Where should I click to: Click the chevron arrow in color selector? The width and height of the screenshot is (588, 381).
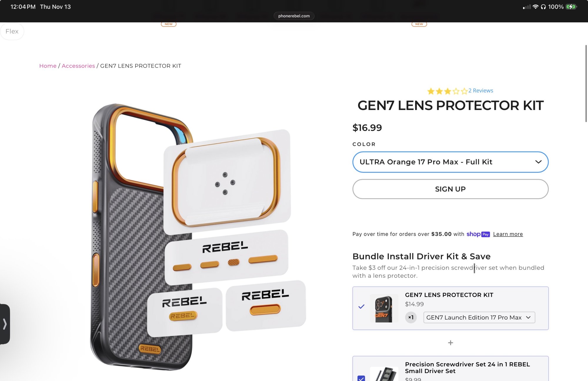click(538, 162)
